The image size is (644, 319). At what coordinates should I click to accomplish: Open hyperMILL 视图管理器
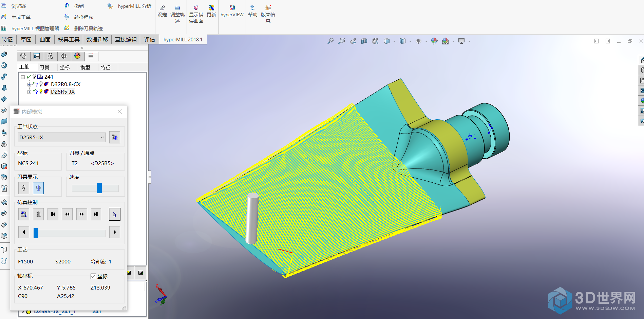tap(31, 28)
